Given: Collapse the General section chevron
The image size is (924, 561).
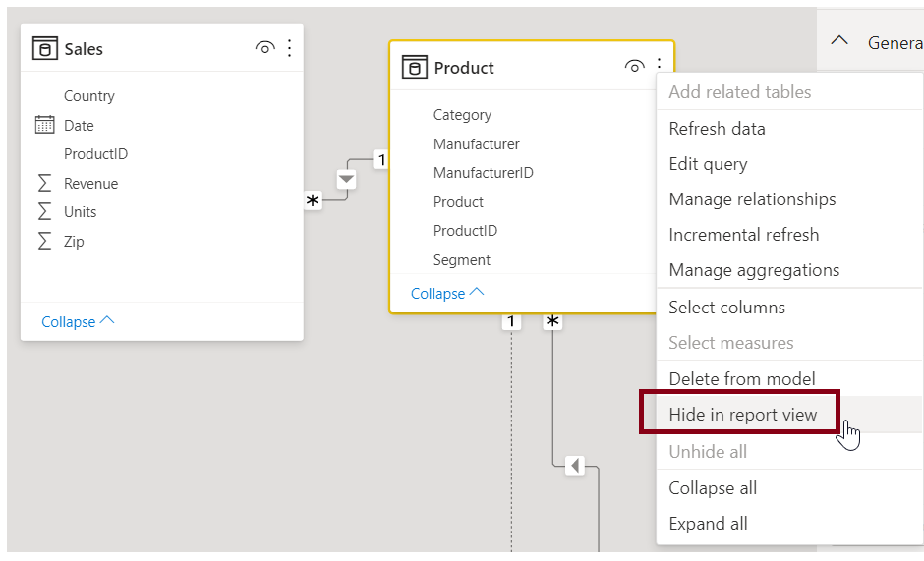Looking at the screenshot, I should point(839,42).
